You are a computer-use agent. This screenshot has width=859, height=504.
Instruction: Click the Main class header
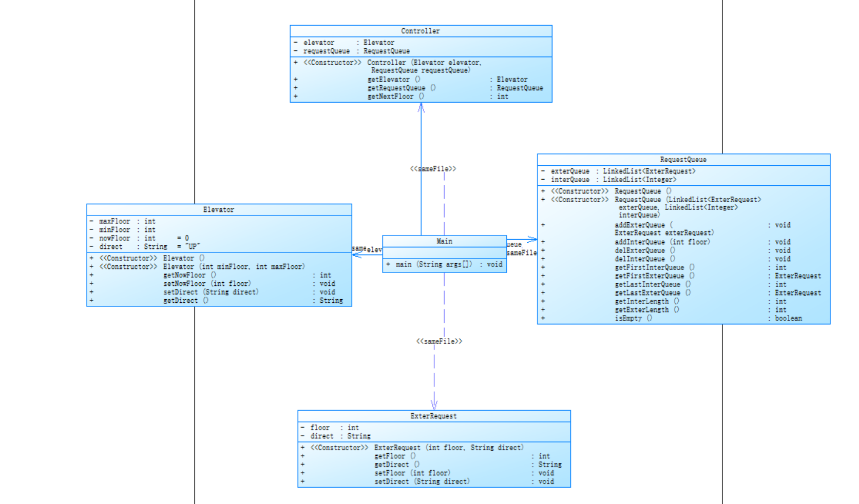(444, 241)
